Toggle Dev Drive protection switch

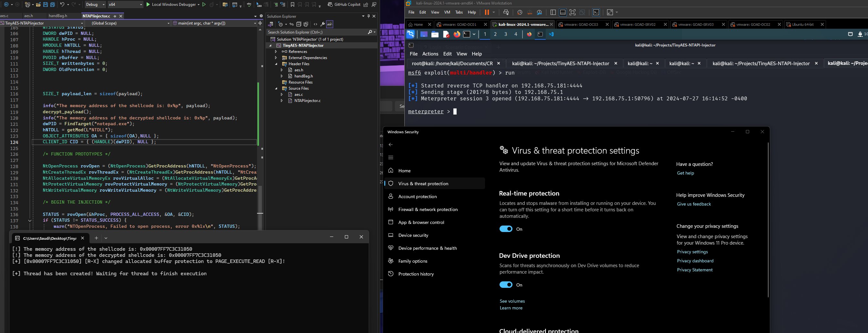pos(506,285)
